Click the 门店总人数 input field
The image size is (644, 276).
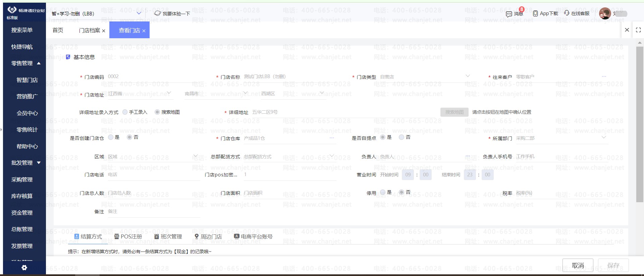tap(154, 193)
